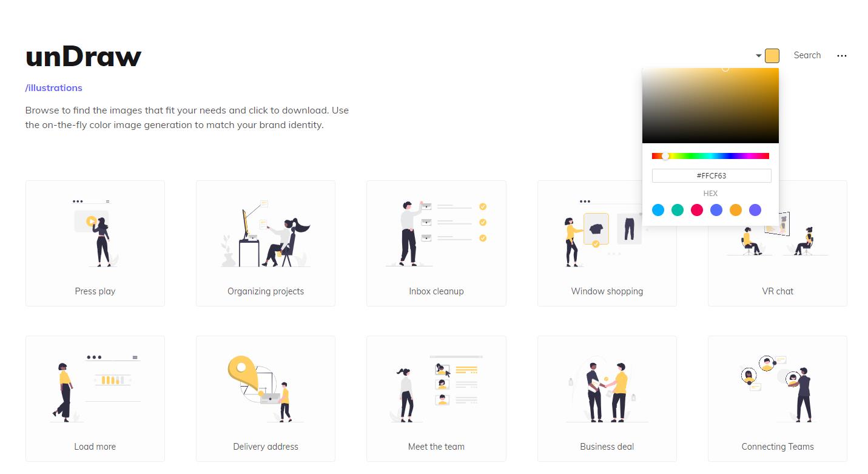Choose the pink-red preset color
This screenshot has height=474, width=868.
(697, 210)
